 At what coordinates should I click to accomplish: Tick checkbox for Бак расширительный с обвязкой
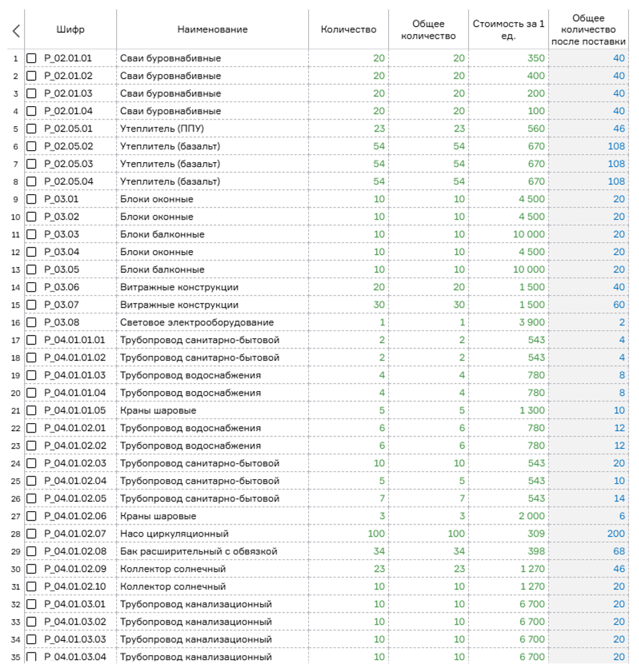31,551
